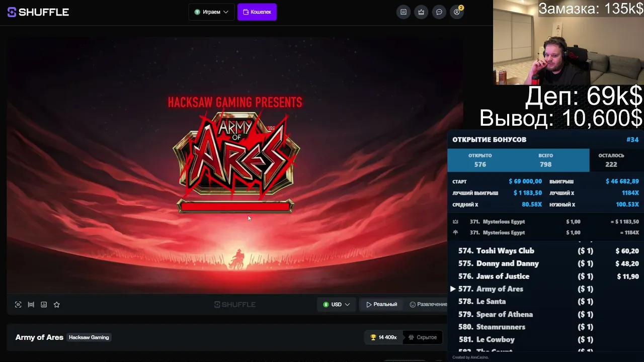
Task: Click the Shuffle watermark under the game
Action: [235, 304]
